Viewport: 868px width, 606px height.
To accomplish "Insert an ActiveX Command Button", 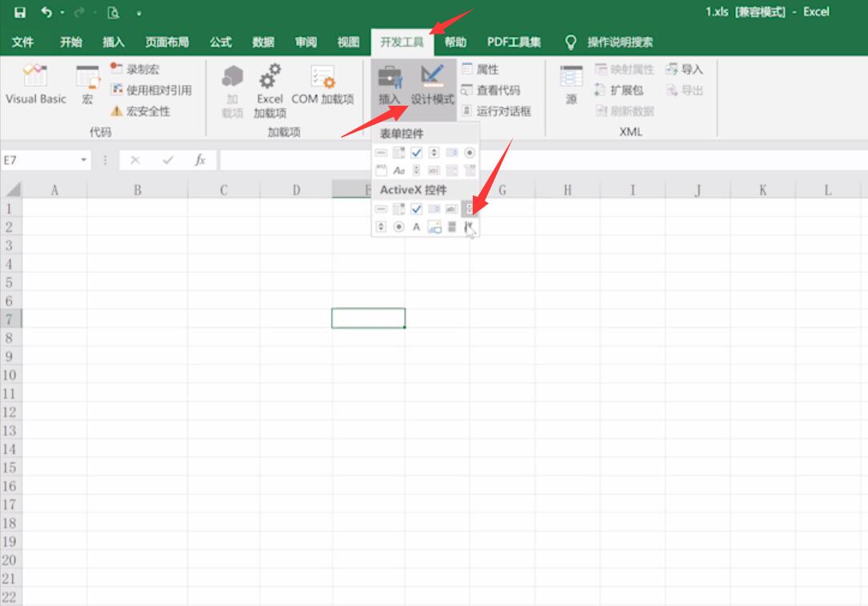I will 381,209.
